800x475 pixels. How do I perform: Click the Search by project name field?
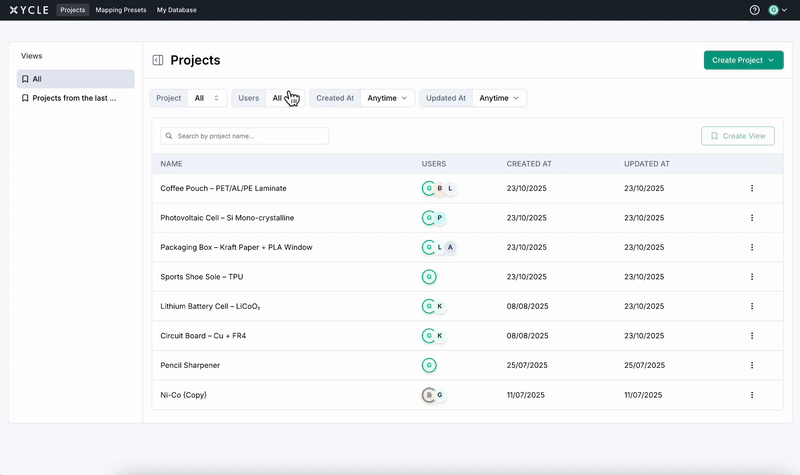click(x=244, y=136)
